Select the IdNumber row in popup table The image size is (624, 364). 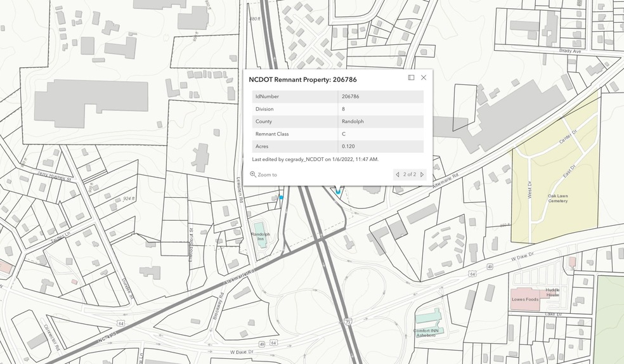pos(337,96)
